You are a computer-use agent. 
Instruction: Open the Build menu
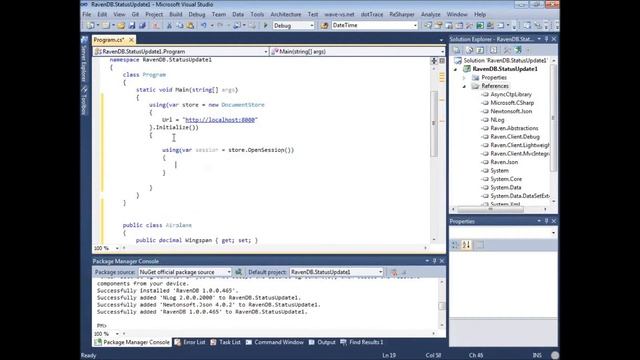coord(176,14)
